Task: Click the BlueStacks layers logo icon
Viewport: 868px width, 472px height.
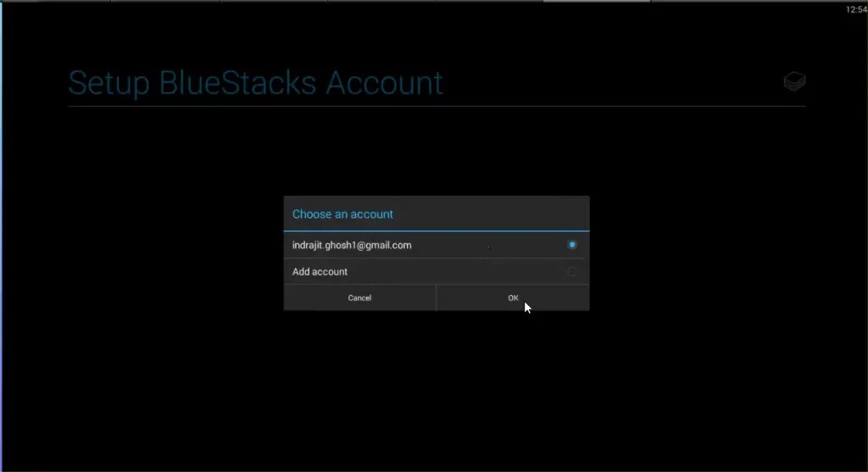Action: (x=794, y=81)
